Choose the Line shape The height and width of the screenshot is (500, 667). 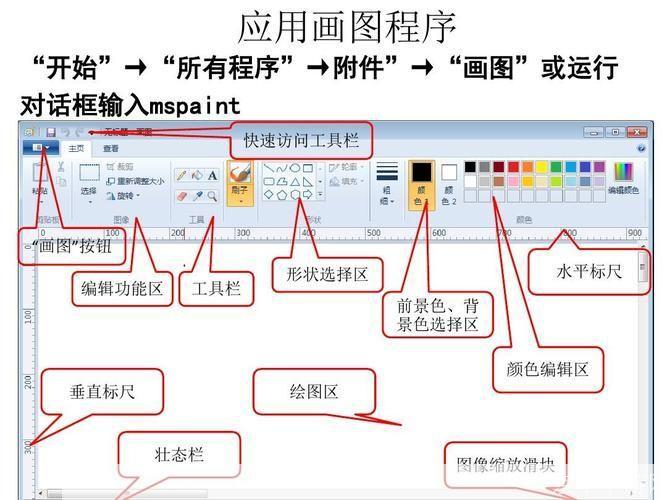pyautogui.click(x=268, y=169)
